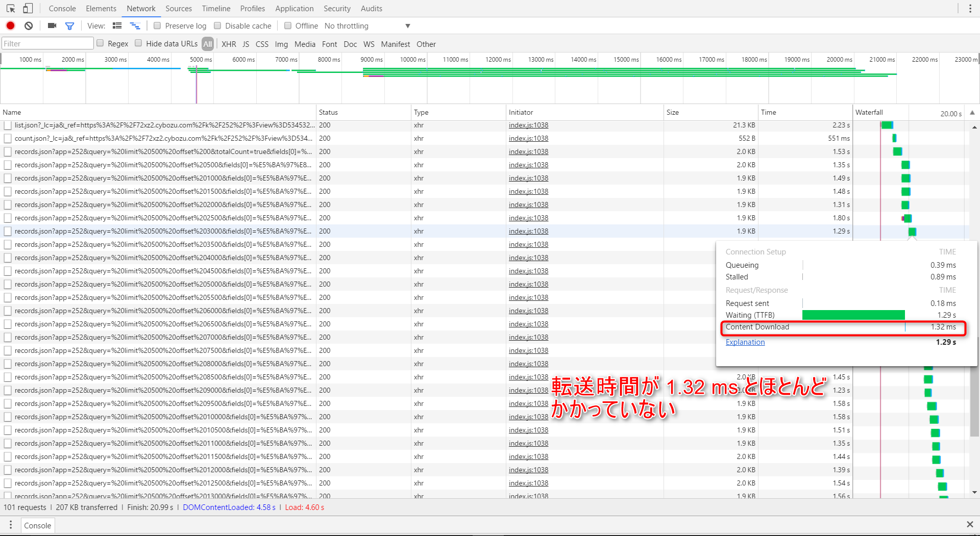Open the DevTools three-dot customize menu
The width and height of the screenshot is (980, 536).
click(970, 9)
